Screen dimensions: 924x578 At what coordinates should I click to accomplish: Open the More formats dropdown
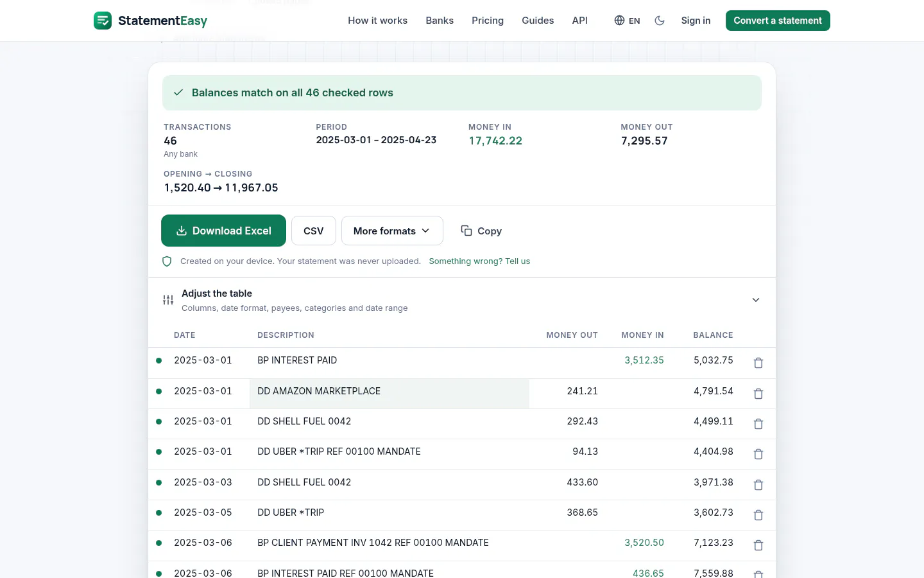pos(392,231)
